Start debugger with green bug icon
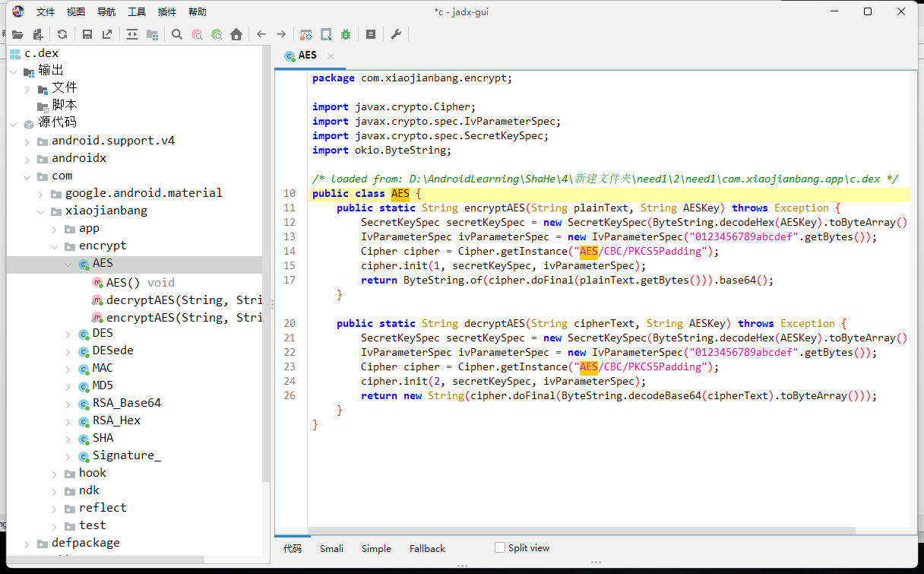Viewport: 924px width, 574px height. [346, 34]
